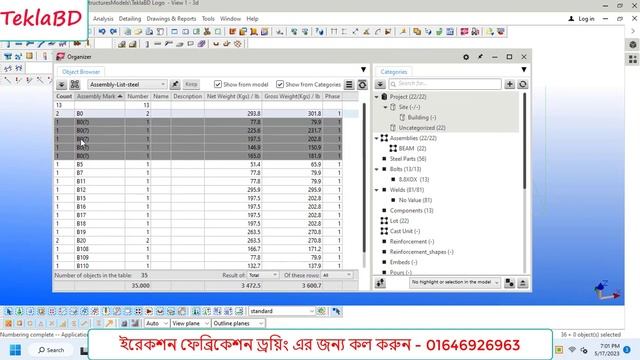Click pin icon left of Keep button
This screenshot has width=640, height=360.
(x=175, y=84)
